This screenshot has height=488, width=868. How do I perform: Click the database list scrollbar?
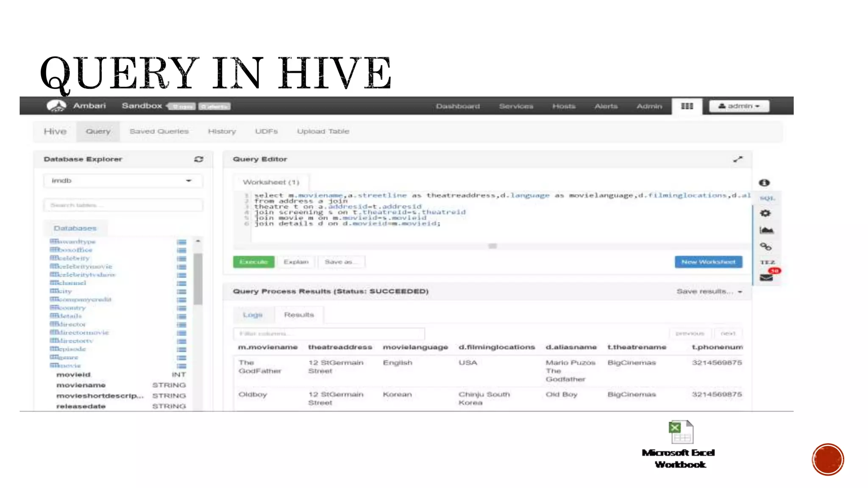click(198, 278)
